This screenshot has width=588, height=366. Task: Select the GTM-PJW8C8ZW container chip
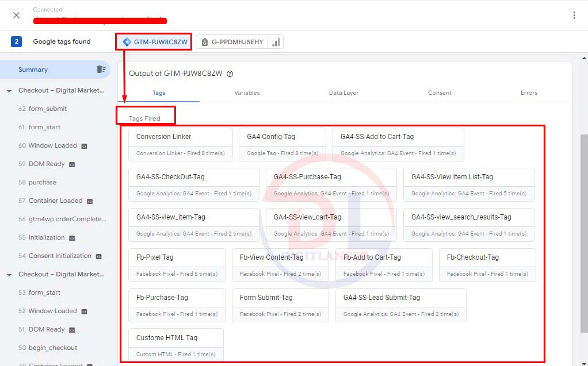click(x=155, y=42)
